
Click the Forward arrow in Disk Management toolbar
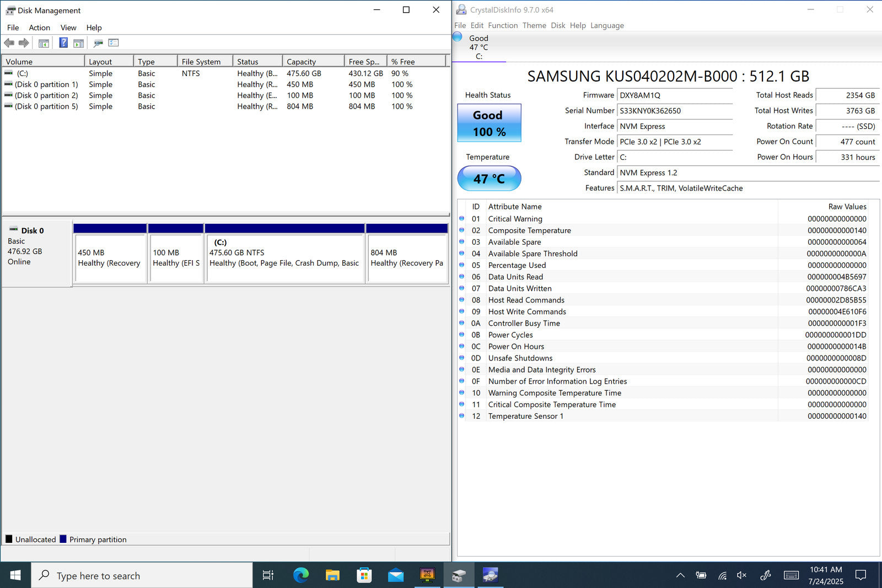[24, 43]
